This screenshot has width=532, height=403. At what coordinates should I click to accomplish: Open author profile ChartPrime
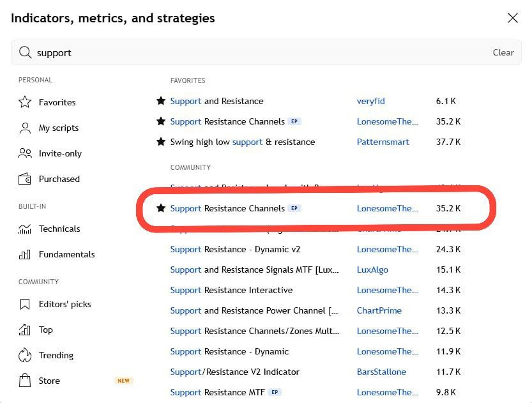[x=379, y=310]
